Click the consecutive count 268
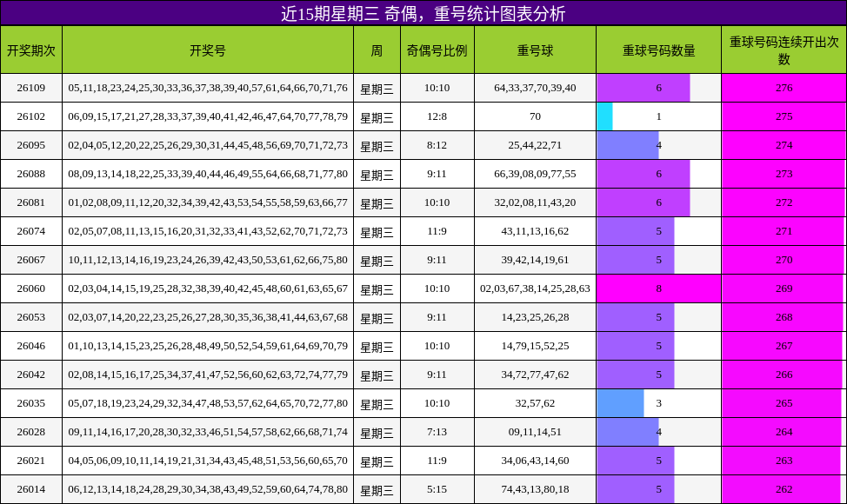 point(784,317)
